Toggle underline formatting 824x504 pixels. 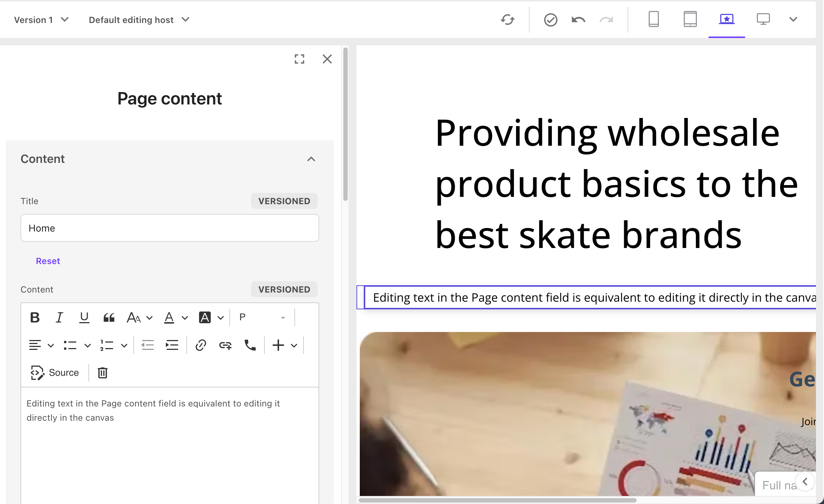tap(84, 317)
